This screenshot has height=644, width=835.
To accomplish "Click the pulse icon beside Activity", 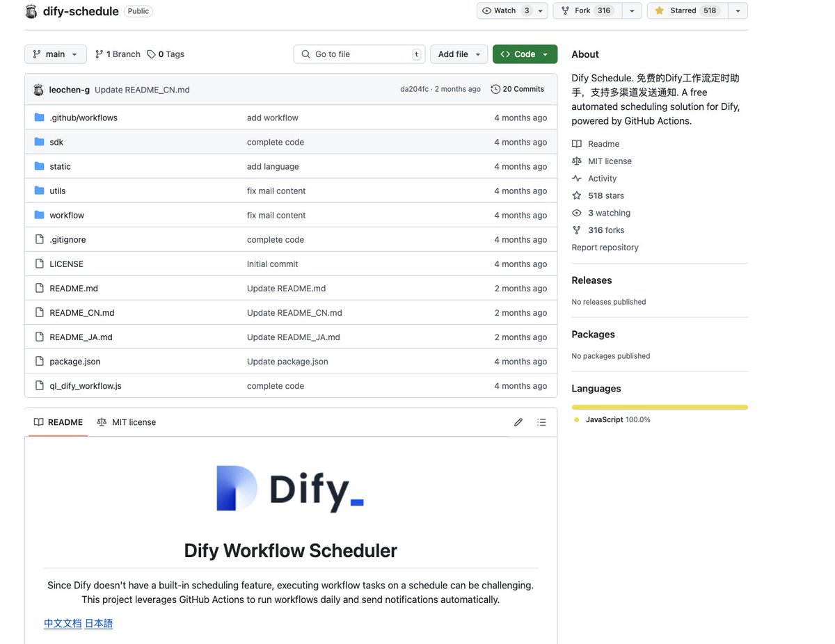I will click(x=577, y=178).
